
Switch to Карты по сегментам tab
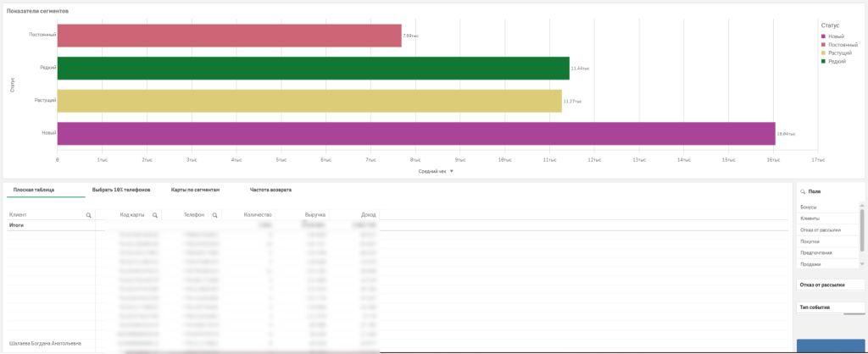tap(195, 190)
